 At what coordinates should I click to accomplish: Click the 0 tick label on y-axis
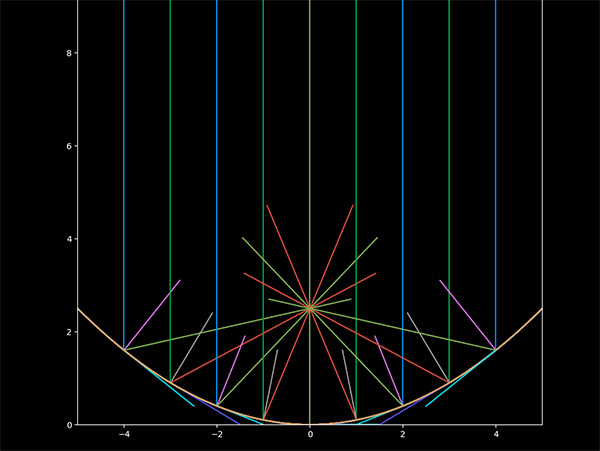69,425
